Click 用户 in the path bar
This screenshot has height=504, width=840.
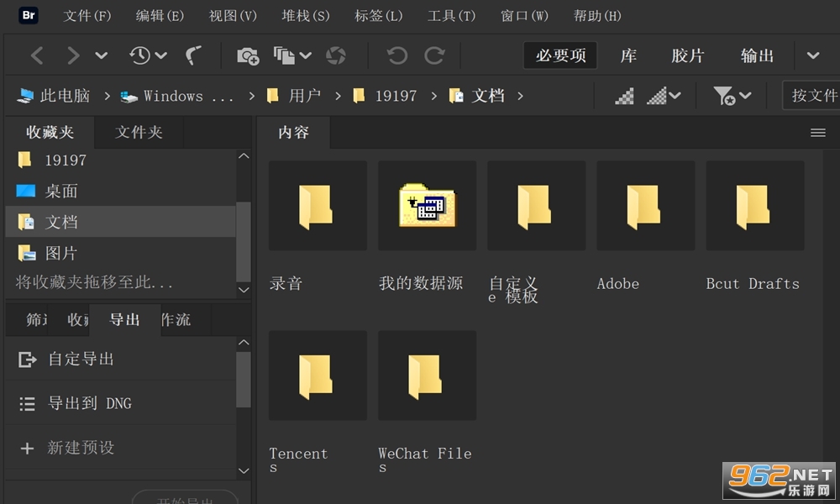(x=294, y=96)
